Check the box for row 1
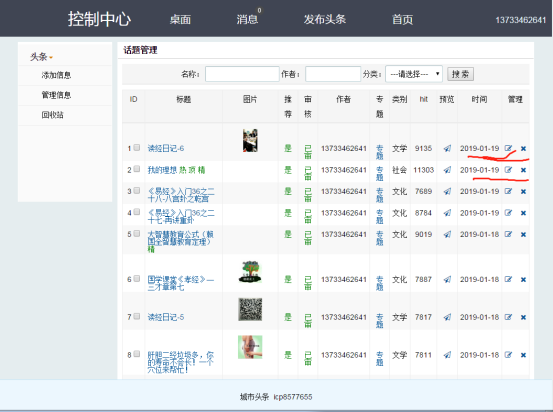 pyautogui.click(x=137, y=147)
